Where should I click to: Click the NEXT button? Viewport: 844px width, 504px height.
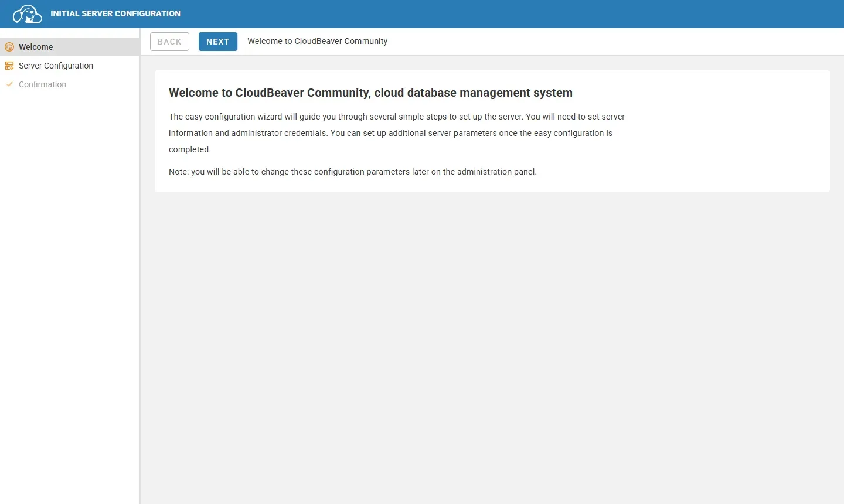pyautogui.click(x=218, y=42)
